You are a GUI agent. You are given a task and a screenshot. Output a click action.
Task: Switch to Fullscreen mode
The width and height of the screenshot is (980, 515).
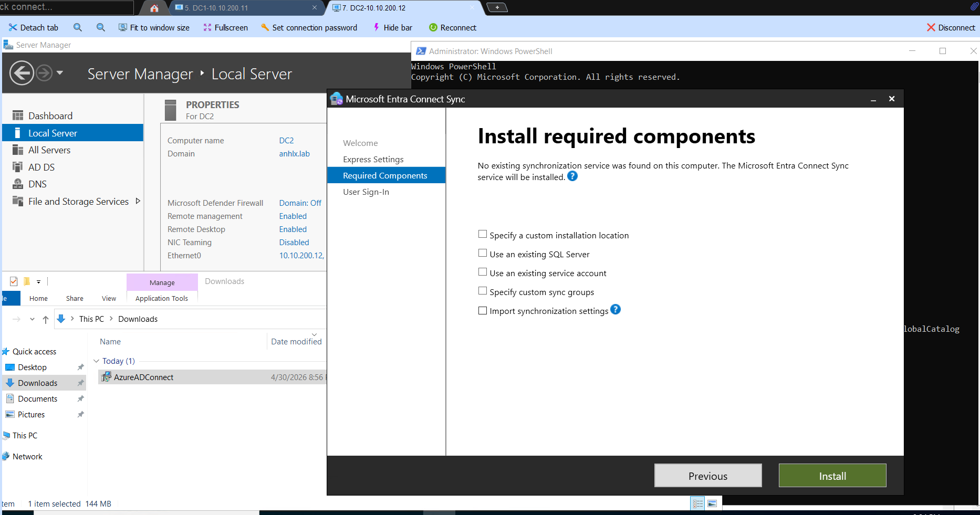[225, 27]
